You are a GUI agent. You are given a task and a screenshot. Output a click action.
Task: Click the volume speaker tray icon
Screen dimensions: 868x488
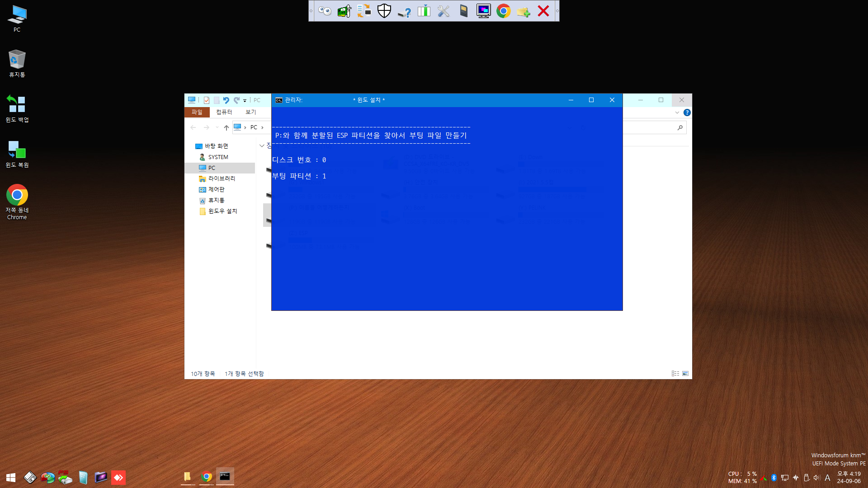click(x=816, y=478)
